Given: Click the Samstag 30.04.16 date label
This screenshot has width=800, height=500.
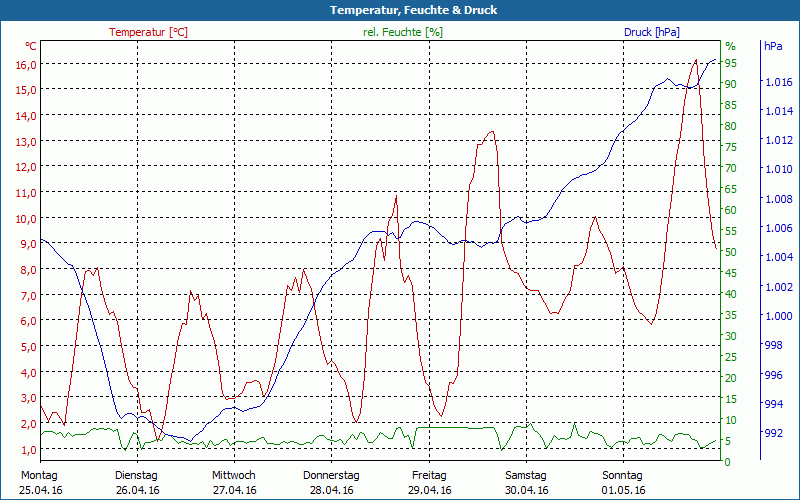Looking at the screenshot, I should click(525, 482).
